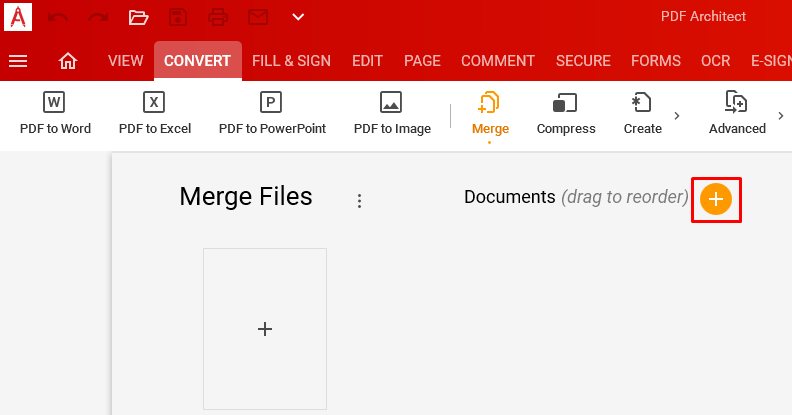The image size is (792, 415).
Task: Add documents with the orange plus button
Action: (x=716, y=199)
